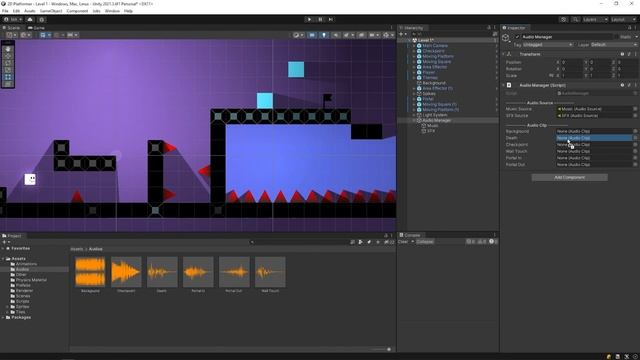Screen dimensions: 640x360
Task: Select the Music child object in Hierarchy
Action: [x=432, y=126]
